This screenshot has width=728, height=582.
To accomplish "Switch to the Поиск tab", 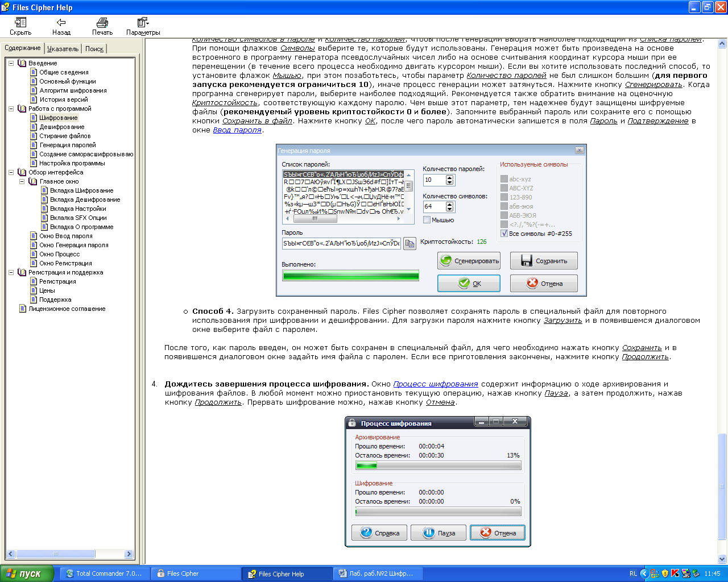I will (x=94, y=49).
